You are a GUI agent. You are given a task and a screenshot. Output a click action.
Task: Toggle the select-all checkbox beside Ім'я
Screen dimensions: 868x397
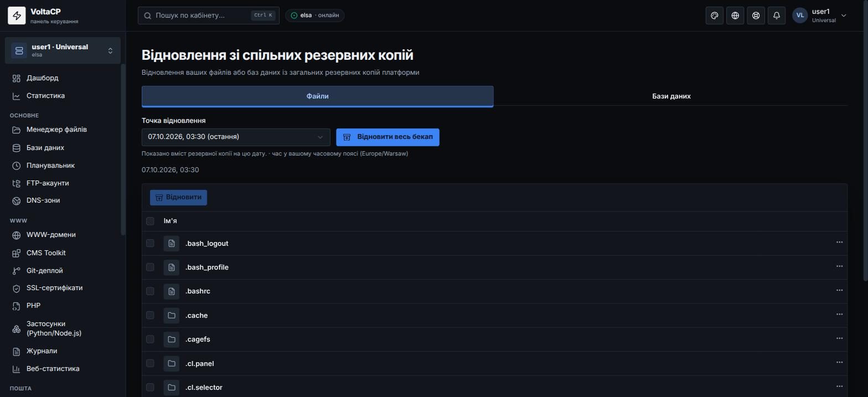tap(150, 221)
